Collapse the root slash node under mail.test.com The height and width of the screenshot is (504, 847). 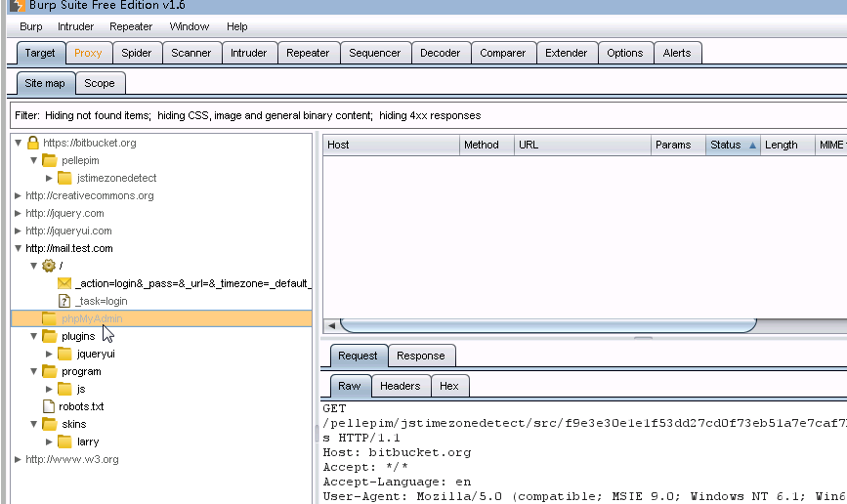[33, 266]
